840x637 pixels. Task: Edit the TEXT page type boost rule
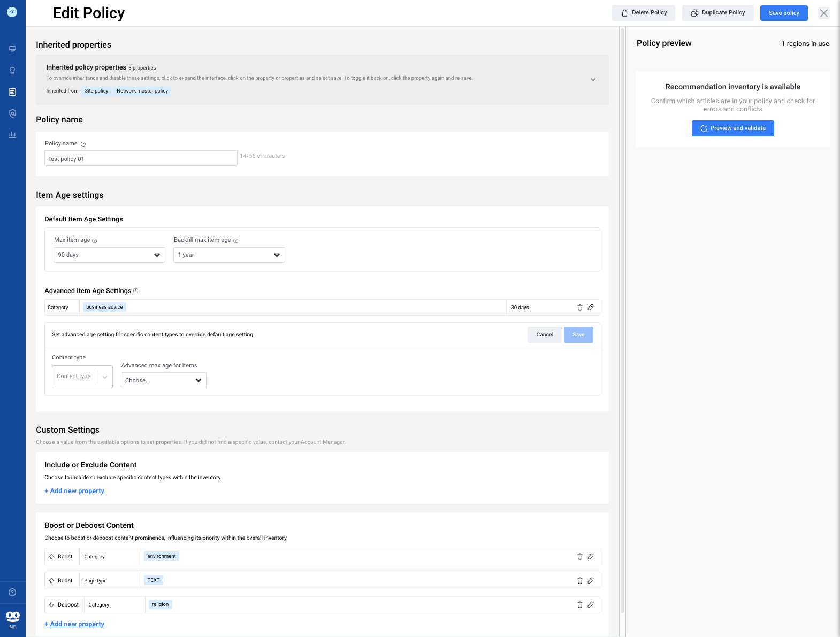(591, 581)
